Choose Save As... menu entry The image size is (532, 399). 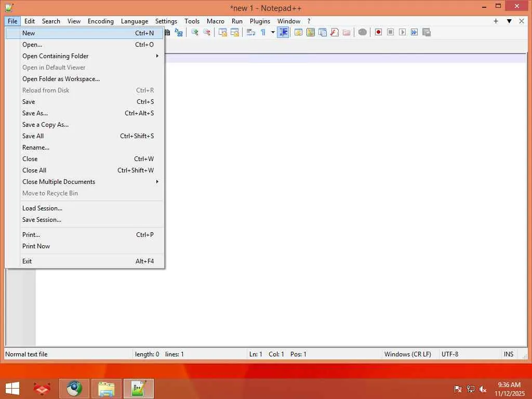point(85,113)
